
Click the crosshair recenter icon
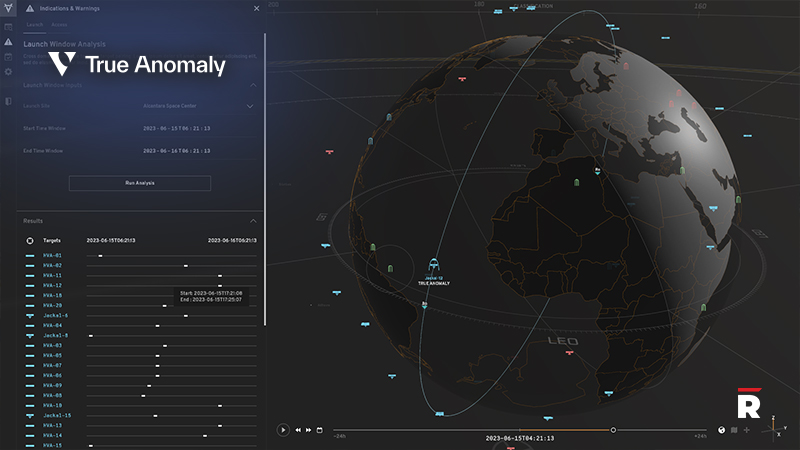click(x=746, y=430)
